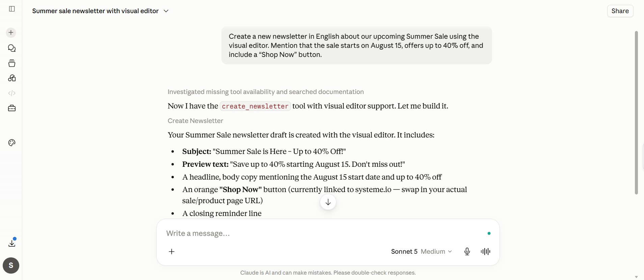Open the S user profile avatar
This screenshot has width=644, height=280.
tap(11, 266)
